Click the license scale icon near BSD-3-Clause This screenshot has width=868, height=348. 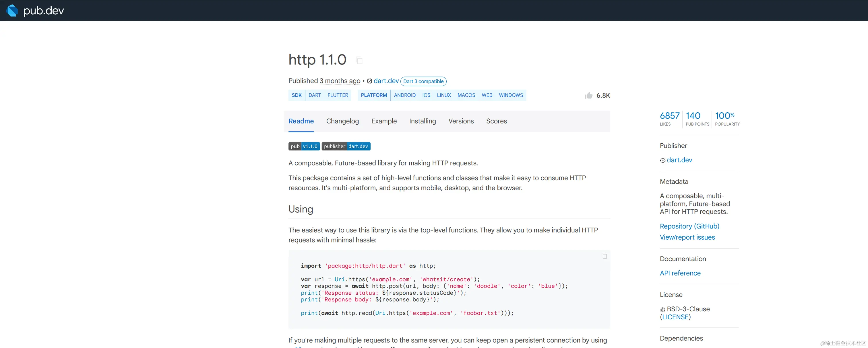[662, 309]
